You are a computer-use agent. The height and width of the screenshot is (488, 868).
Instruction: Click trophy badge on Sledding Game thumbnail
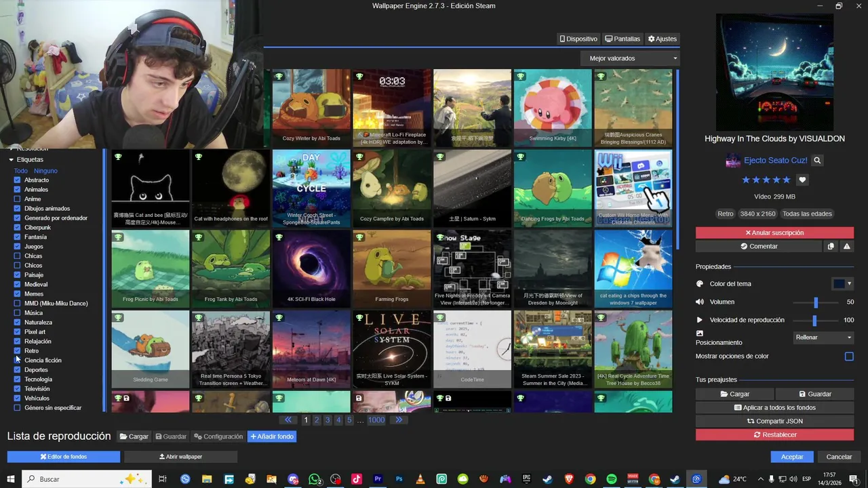pos(118,317)
